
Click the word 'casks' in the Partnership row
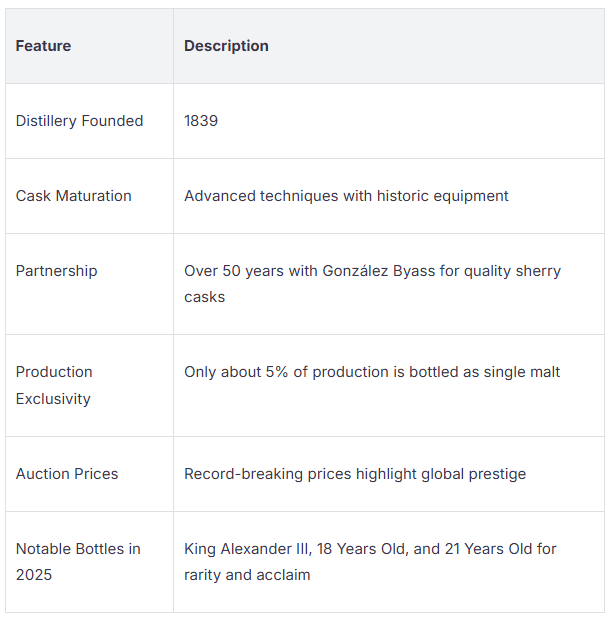point(204,297)
